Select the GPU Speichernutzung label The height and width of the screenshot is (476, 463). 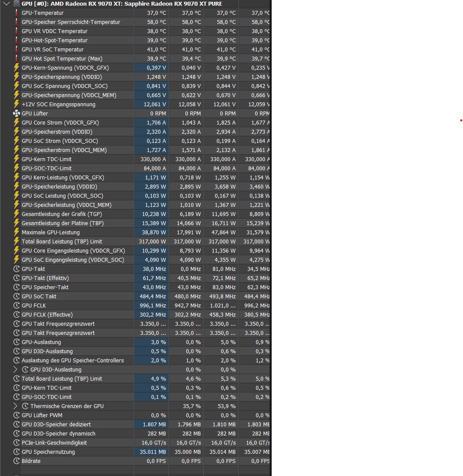(x=48, y=452)
